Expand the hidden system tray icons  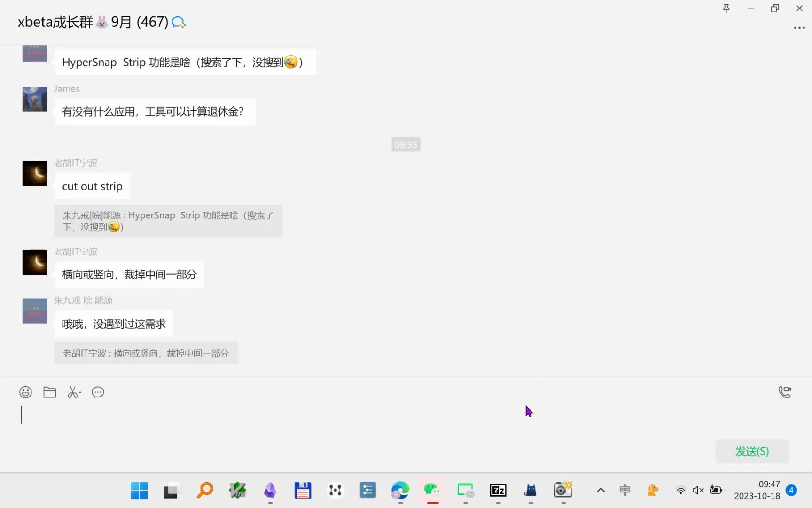(x=601, y=491)
